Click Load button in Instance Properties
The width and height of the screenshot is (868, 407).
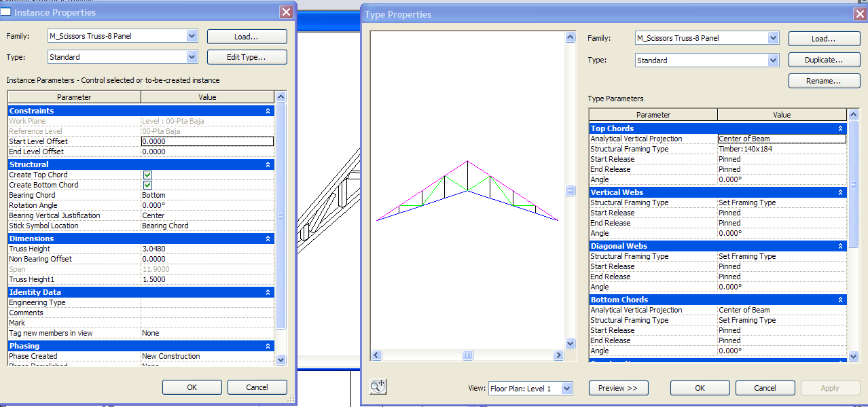(x=247, y=37)
